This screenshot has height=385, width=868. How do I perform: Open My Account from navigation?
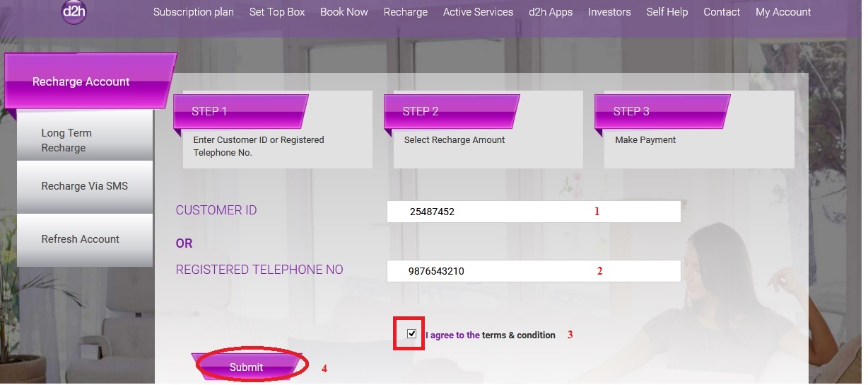pyautogui.click(x=783, y=12)
